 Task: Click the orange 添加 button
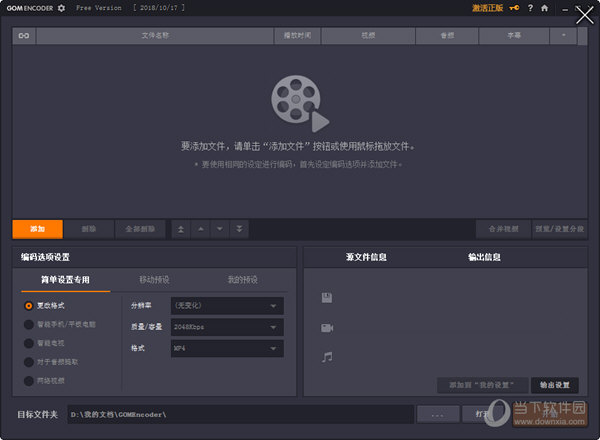38,229
